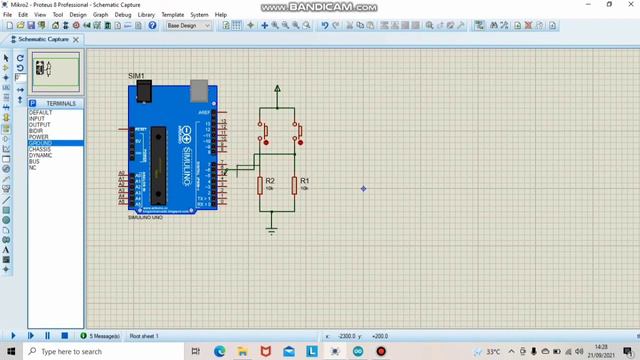The width and height of the screenshot is (640, 360).
Task: Select the 2D text 'A' tool
Action: click(6, 250)
